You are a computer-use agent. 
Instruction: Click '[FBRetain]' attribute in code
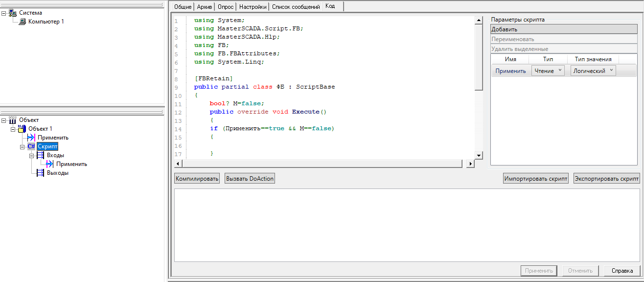click(213, 78)
